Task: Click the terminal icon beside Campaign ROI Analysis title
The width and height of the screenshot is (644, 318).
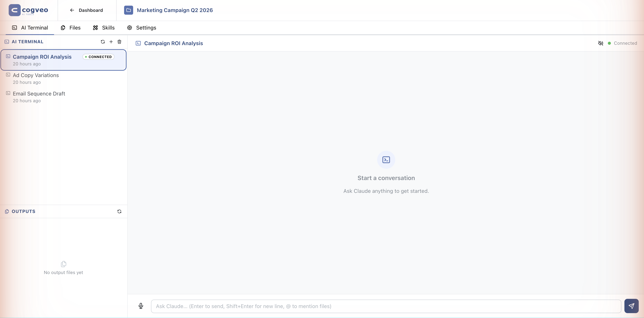Action: [138, 43]
